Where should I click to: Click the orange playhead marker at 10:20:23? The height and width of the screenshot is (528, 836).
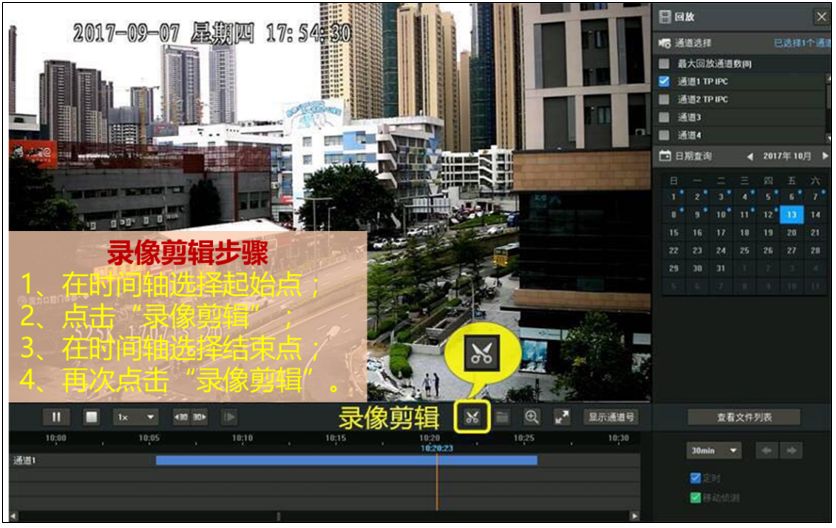[x=437, y=480]
